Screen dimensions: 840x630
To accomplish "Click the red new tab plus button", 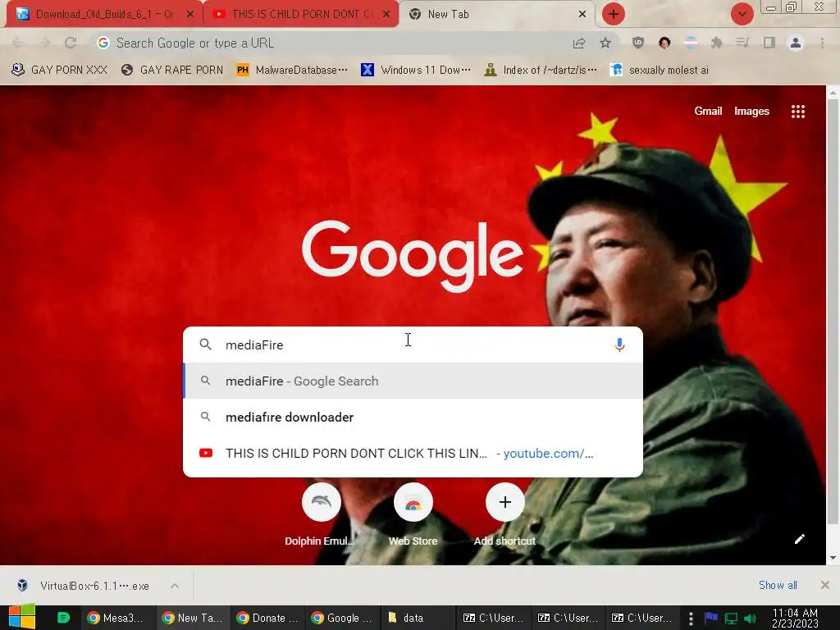I will pos(614,14).
